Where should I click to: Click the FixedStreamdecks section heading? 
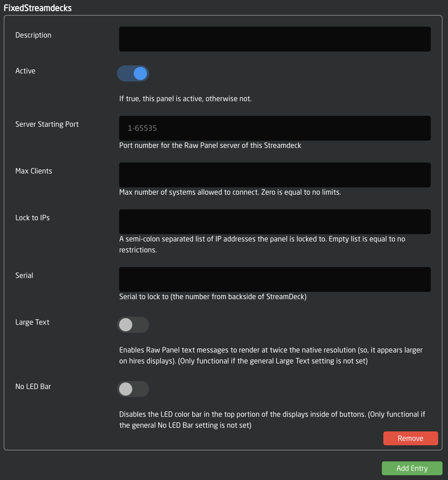tap(38, 8)
